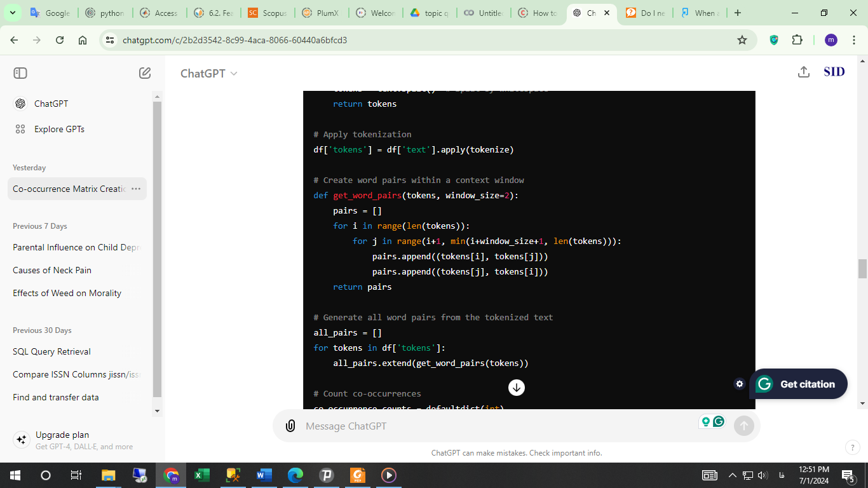Click the share chat icon
The width and height of the screenshot is (868, 488).
804,72
